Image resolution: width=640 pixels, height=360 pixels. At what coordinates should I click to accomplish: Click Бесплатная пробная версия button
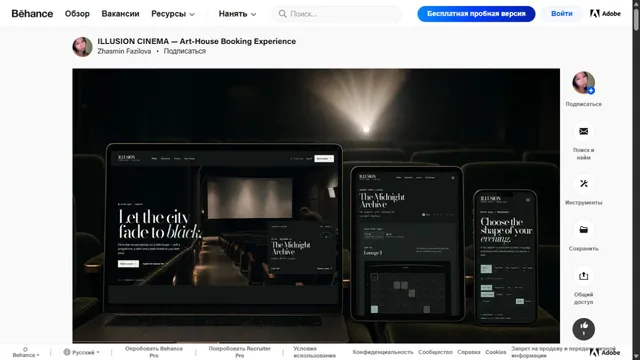pos(476,14)
